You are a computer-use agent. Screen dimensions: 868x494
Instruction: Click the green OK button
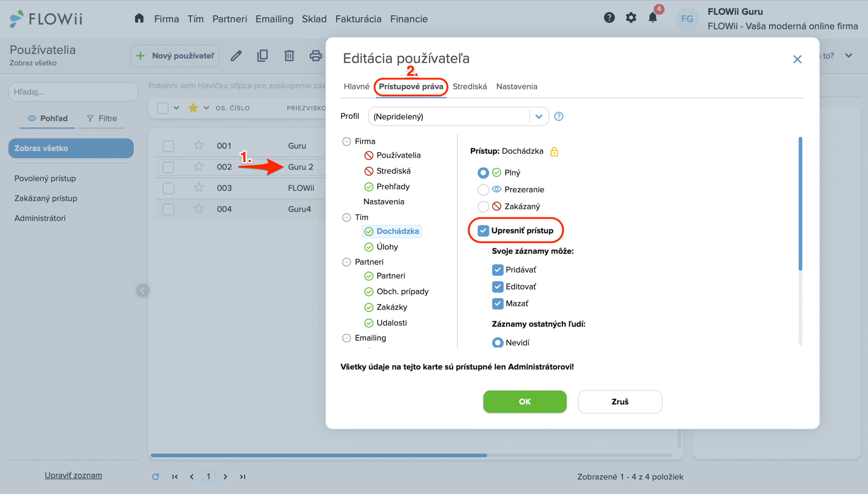pos(525,401)
